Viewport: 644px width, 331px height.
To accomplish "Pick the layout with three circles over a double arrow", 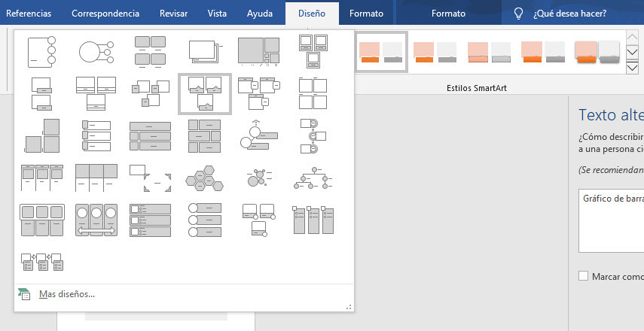I will (96, 220).
